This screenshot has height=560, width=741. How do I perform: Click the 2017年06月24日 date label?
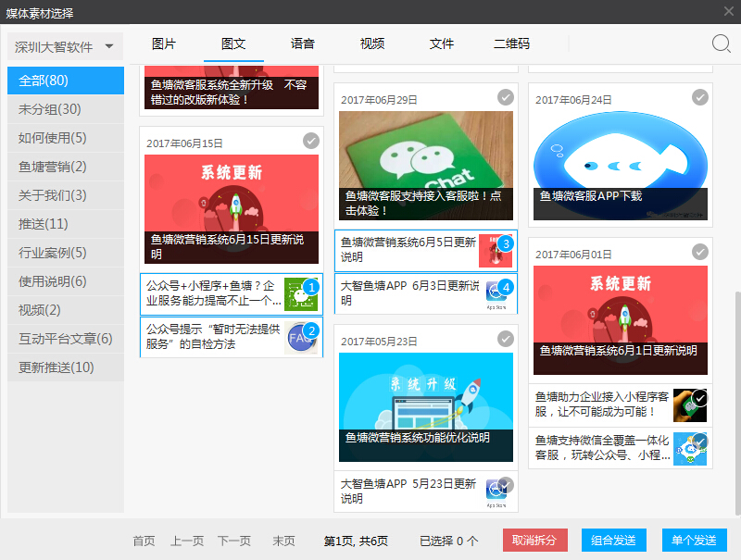[x=573, y=100]
